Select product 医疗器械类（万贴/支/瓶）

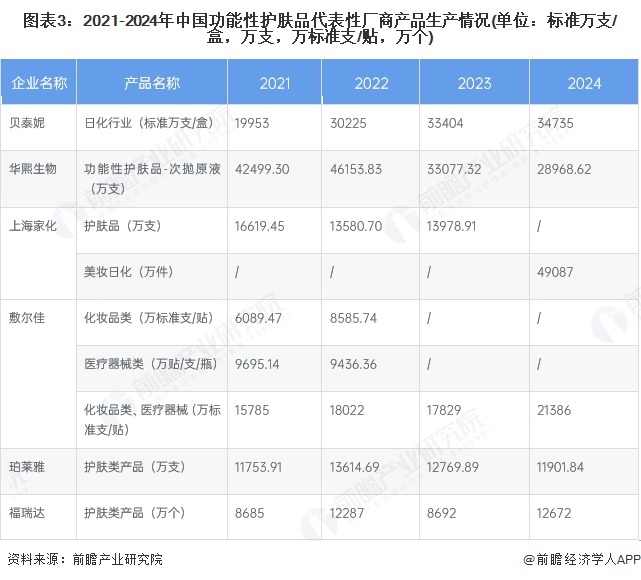[151, 364]
